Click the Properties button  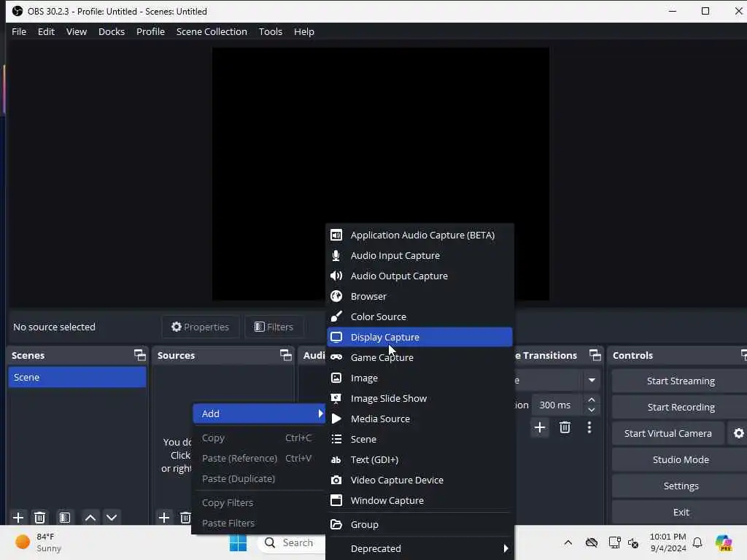(201, 327)
